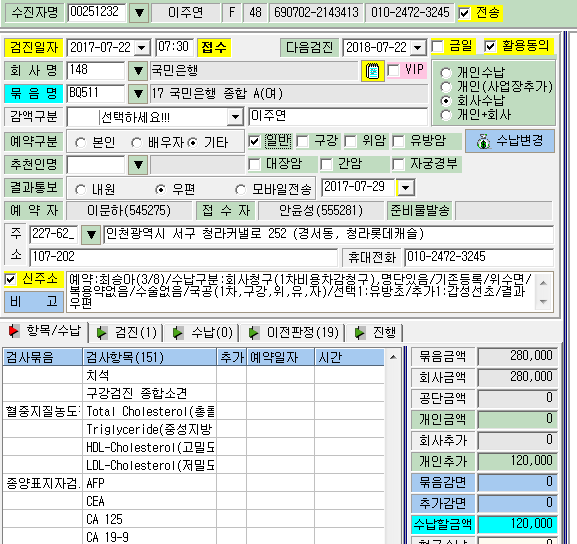577x544 pixels.
Task: Click the 휴대전화 phone number field
Action: [479, 257]
